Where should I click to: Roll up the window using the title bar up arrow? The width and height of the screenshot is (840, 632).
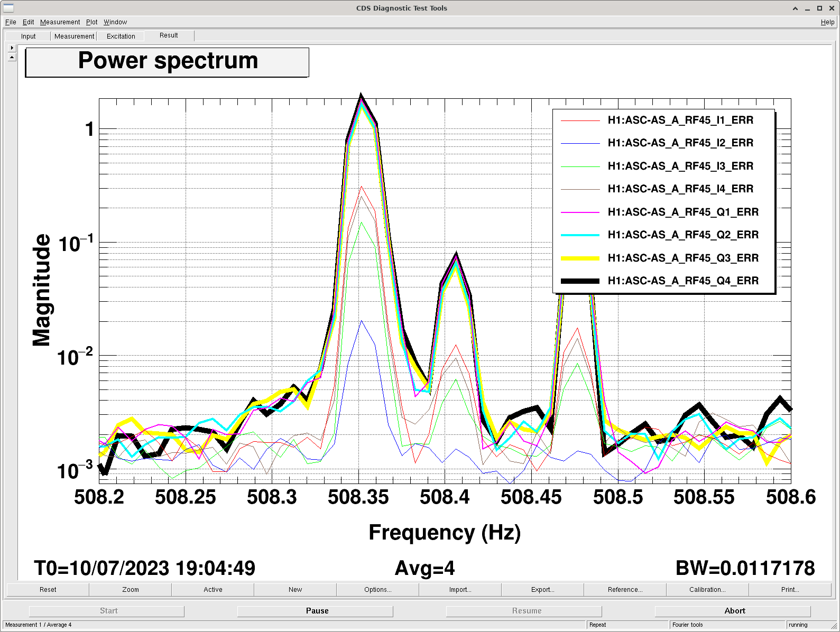click(x=795, y=8)
